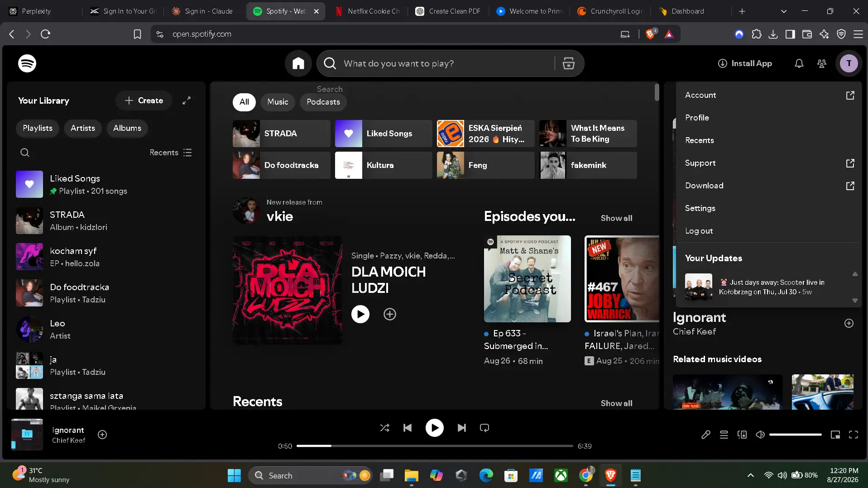Choose Log out from menu

point(769,231)
